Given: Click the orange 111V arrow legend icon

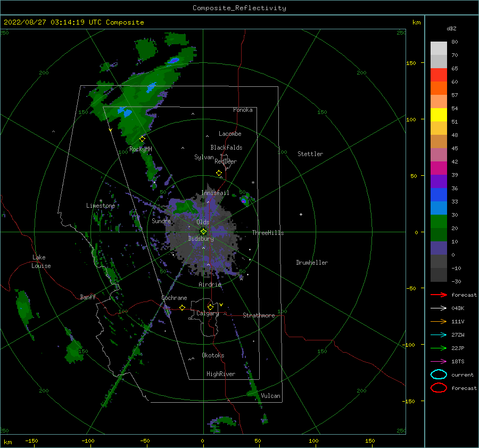Looking at the screenshot, I should [439, 321].
